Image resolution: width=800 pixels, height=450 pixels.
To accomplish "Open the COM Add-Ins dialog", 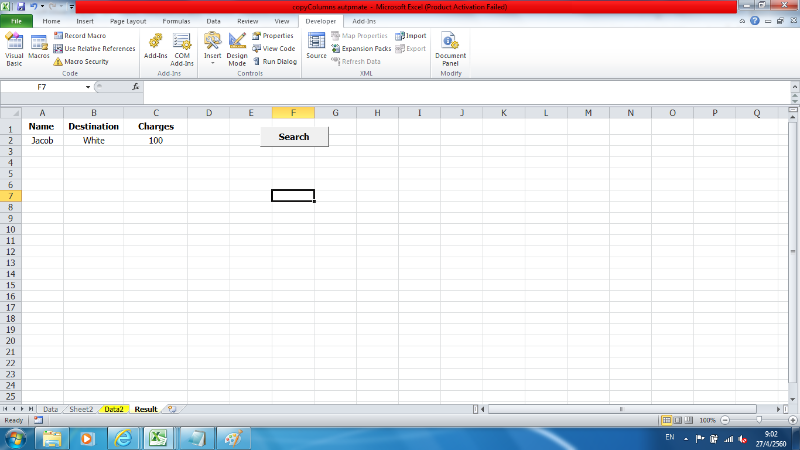I will (x=181, y=47).
